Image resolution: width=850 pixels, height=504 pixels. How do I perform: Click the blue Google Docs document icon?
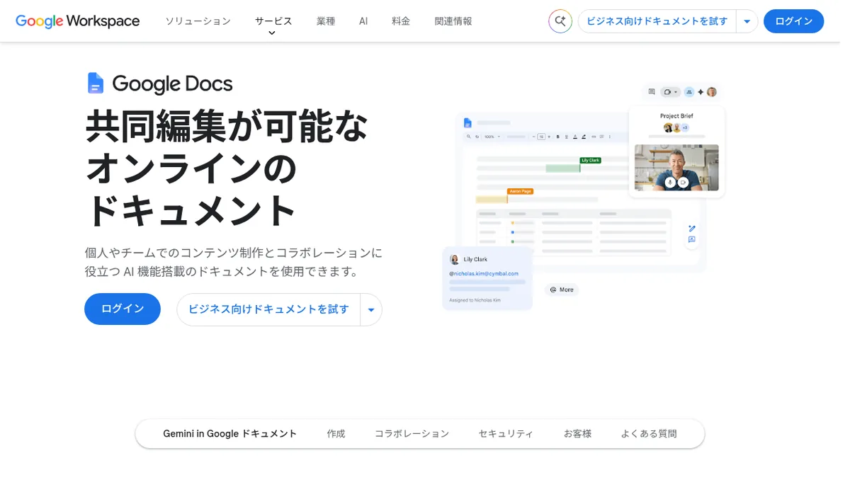pos(96,84)
